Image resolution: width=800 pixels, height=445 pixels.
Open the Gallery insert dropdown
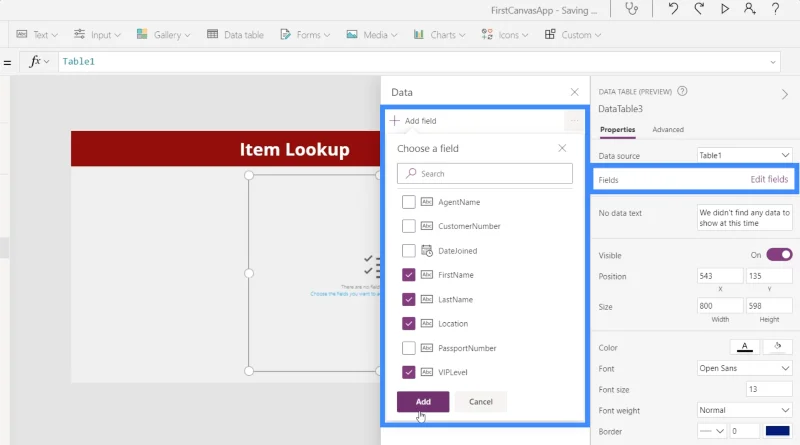163,35
